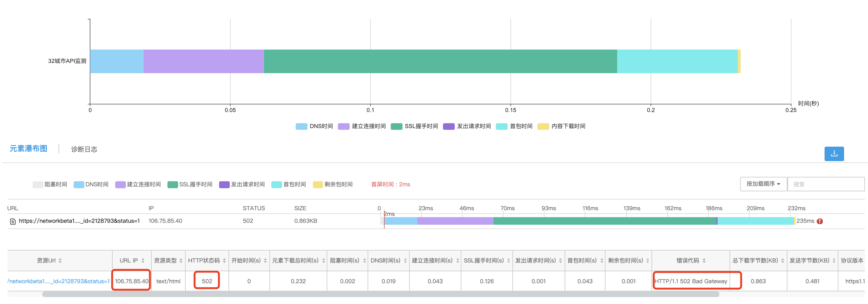Open the networkbeta1 resource link in table
Viewport: 868px width, 304px height.
tap(59, 281)
